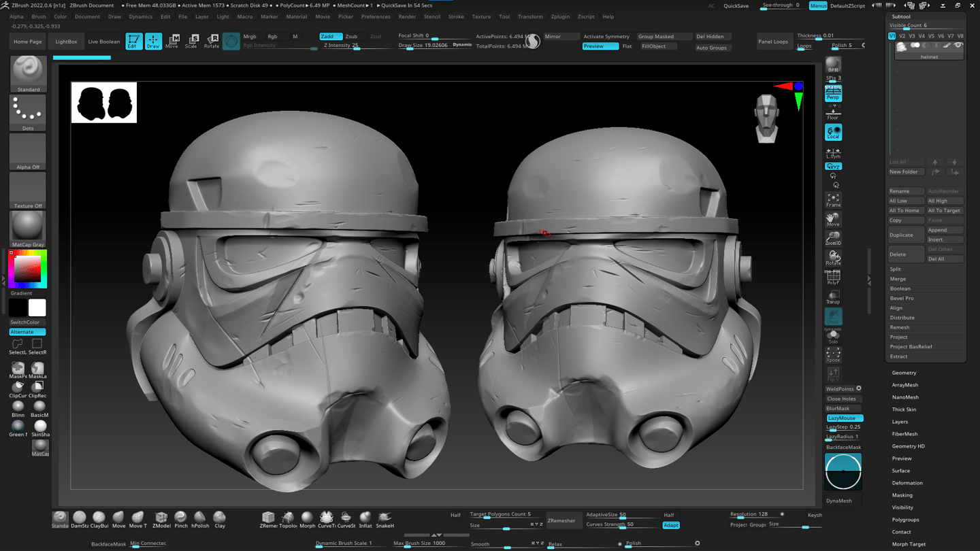Open the Preferences menu
The image size is (980, 551).
click(x=376, y=17)
